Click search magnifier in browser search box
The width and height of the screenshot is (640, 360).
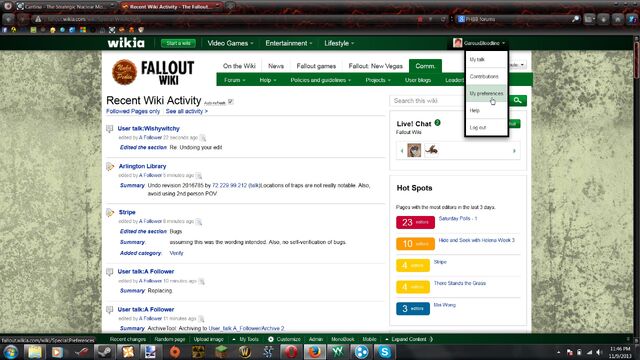click(575, 19)
